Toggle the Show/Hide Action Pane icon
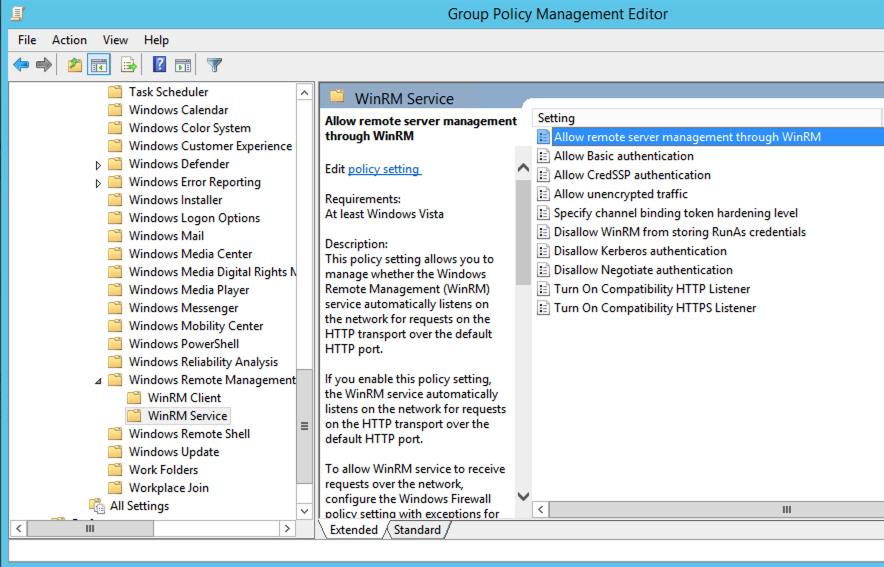The image size is (884, 567). [x=183, y=65]
